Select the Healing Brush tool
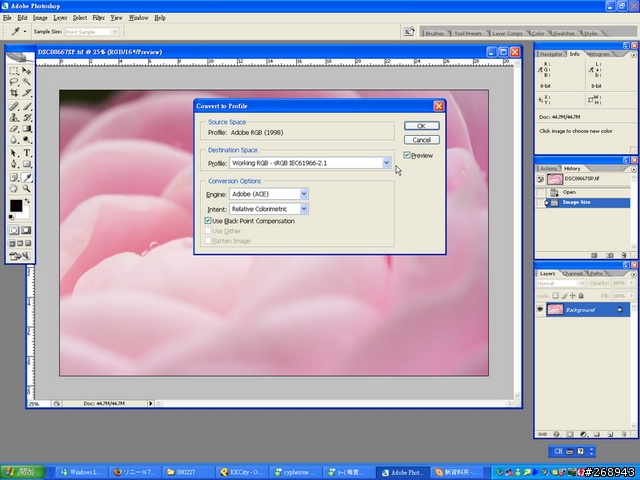Viewport: 640px width, 480px height. [x=13, y=107]
